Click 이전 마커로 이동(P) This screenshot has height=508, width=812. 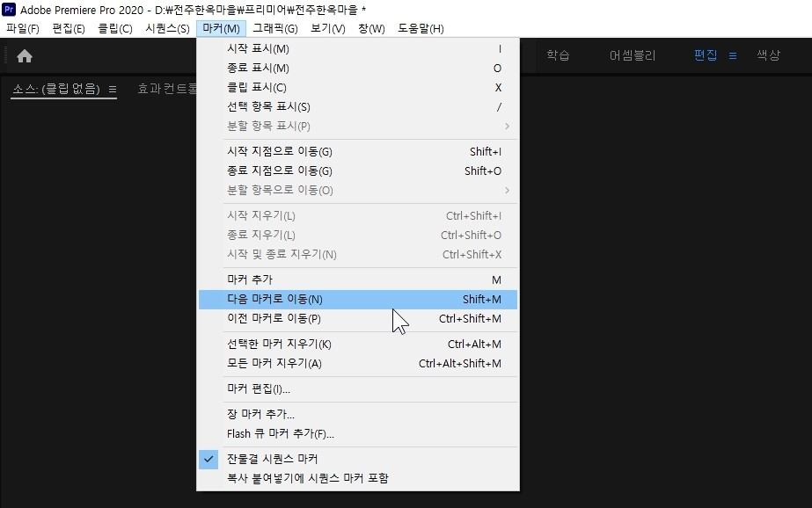pyautogui.click(x=358, y=319)
